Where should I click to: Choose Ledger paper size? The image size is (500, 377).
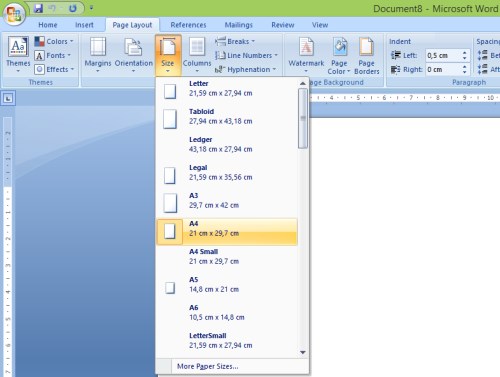pos(227,147)
